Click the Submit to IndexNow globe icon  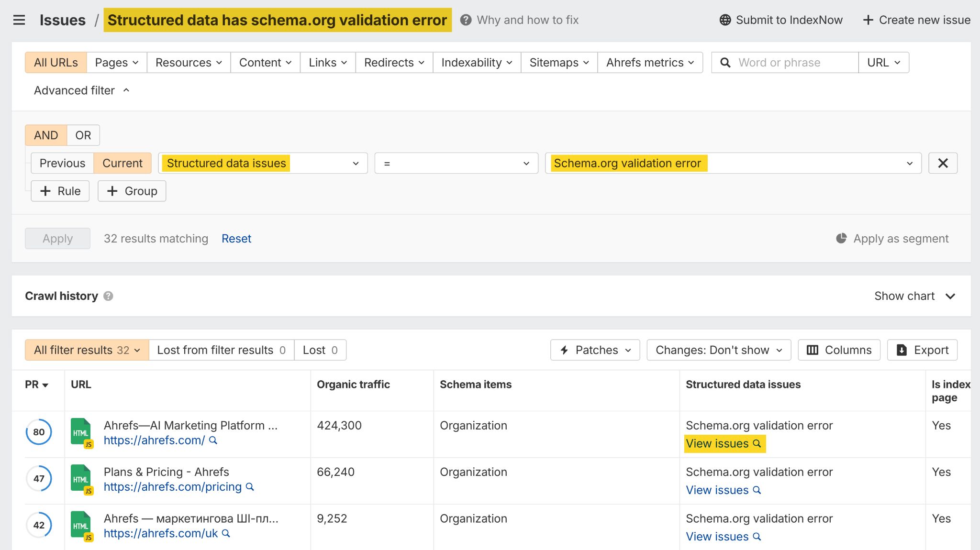[724, 20]
